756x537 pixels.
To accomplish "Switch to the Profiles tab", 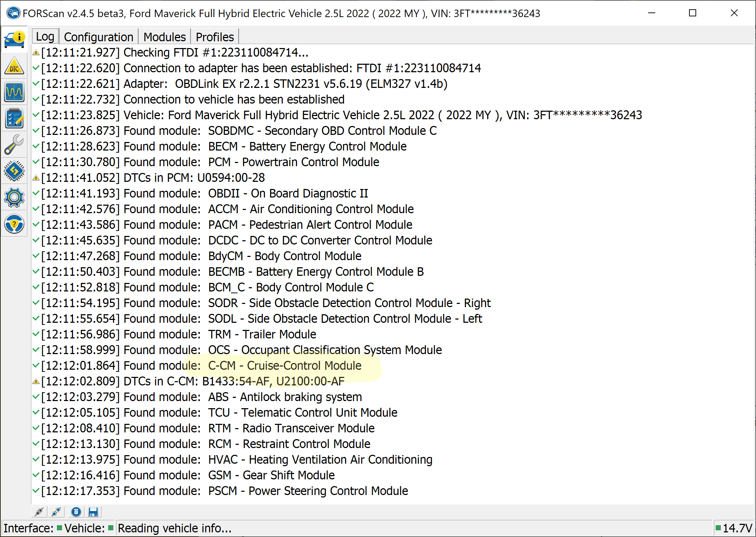I will pyautogui.click(x=215, y=37).
